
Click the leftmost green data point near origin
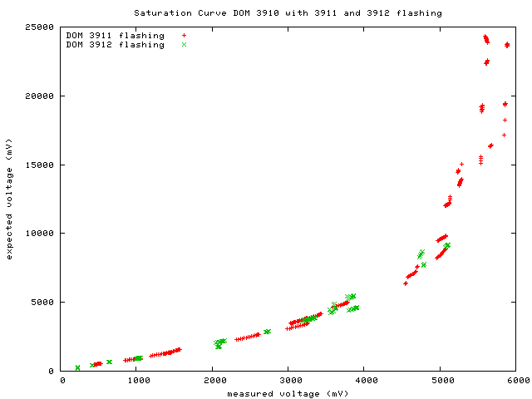(77, 367)
